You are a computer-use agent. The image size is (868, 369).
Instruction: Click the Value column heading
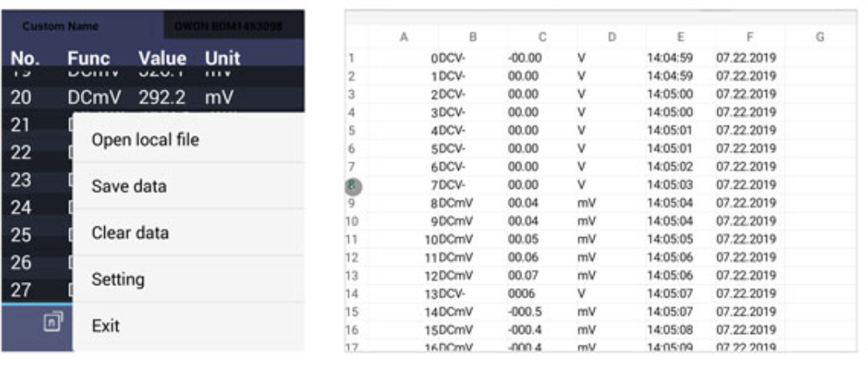pos(162,59)
